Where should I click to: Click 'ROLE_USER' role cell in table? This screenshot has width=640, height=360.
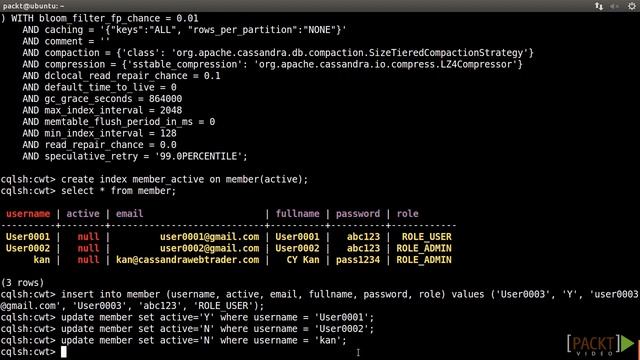point(427,237)
